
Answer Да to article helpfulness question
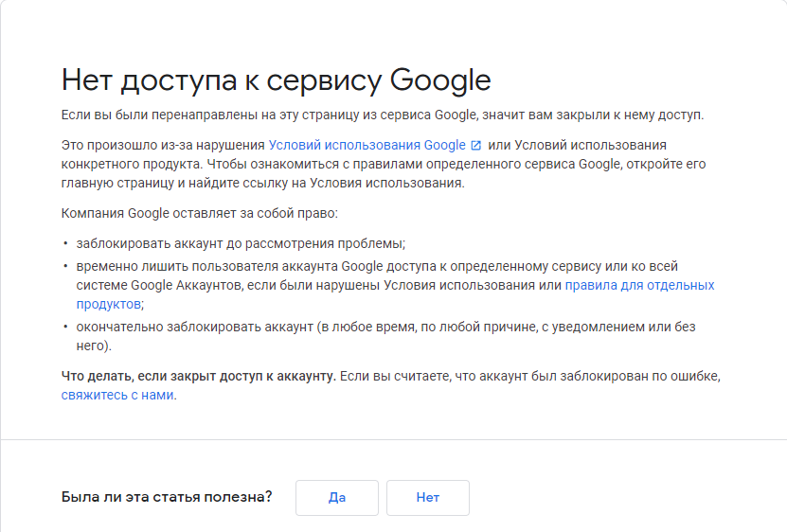pos(337,497)
